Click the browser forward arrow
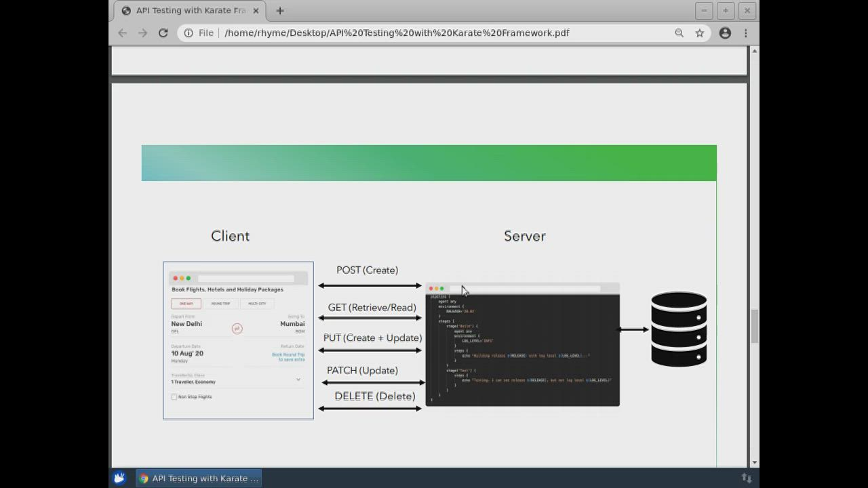The height and width of the screenshot is (488, 868). coord(142,33)
